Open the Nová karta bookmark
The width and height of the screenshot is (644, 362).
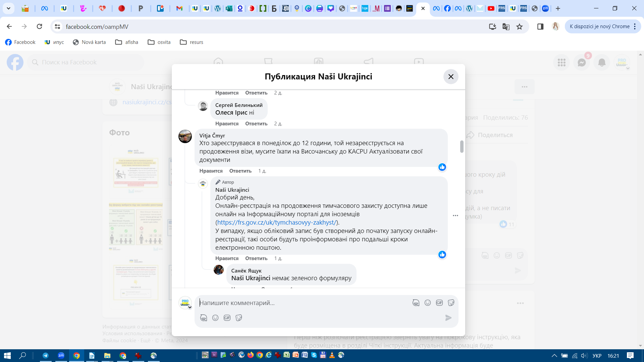(x=90, y=42)
